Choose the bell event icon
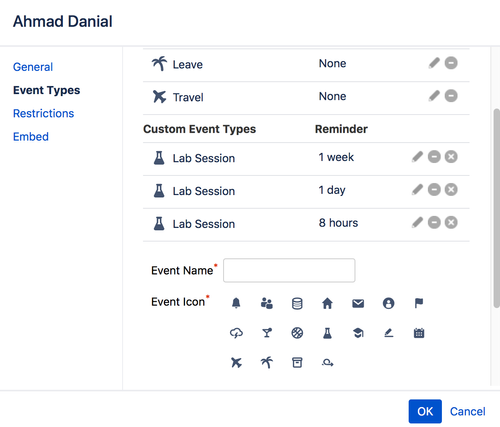Image resolution: width=500 pixels, height=427 pixels. pyautogui.click(x=236, y=303)
